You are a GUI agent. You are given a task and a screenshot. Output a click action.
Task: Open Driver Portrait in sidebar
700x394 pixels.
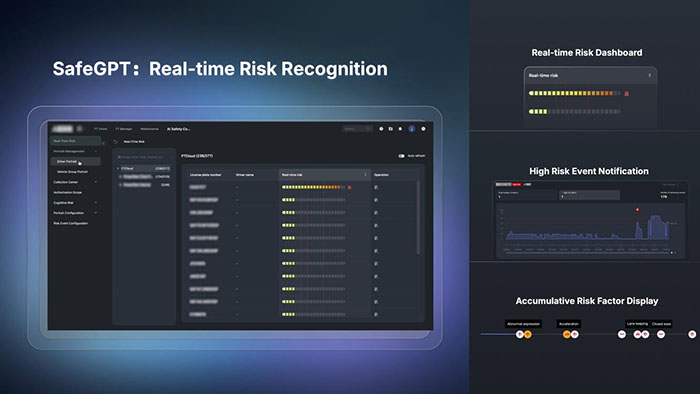point(75,162)
